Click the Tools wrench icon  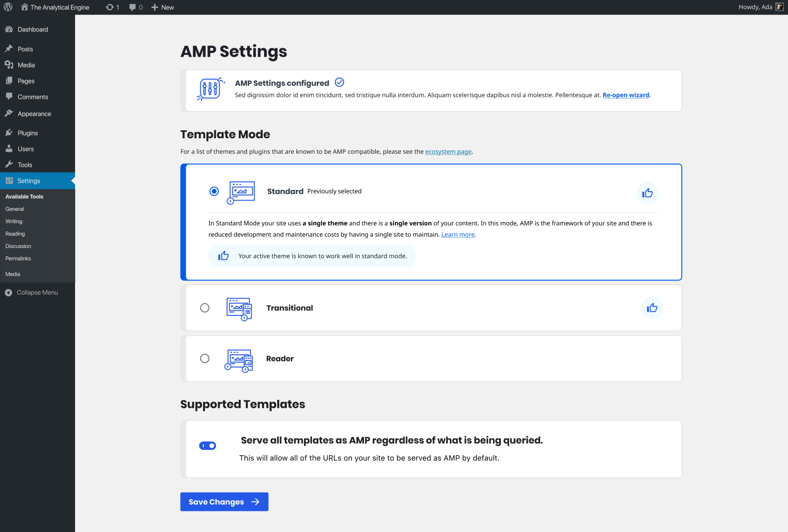click(9, 165)
